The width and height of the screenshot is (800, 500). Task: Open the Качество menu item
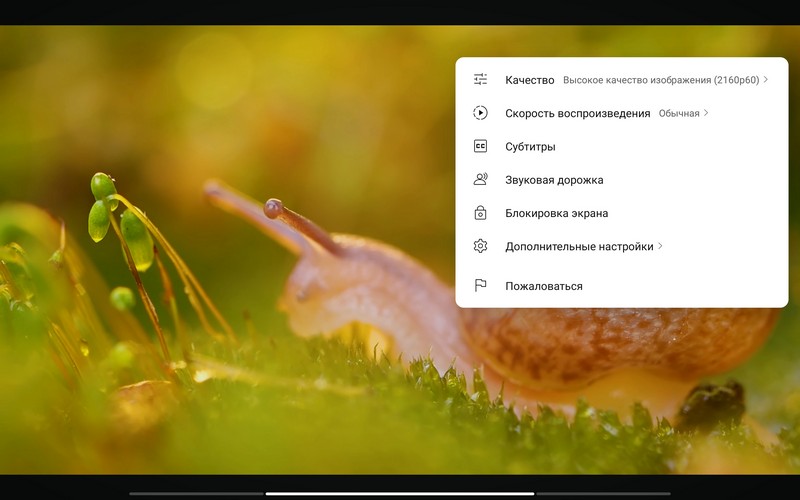coord(529,80)
